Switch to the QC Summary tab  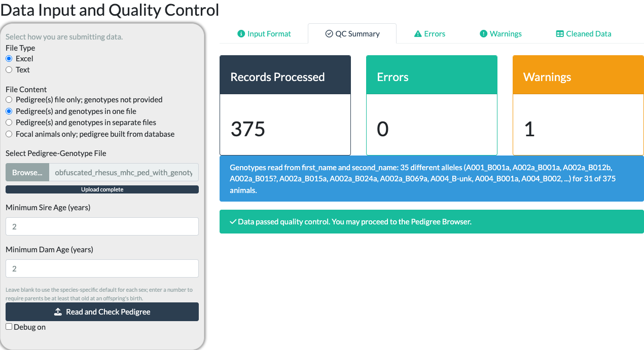coord(352,34)
